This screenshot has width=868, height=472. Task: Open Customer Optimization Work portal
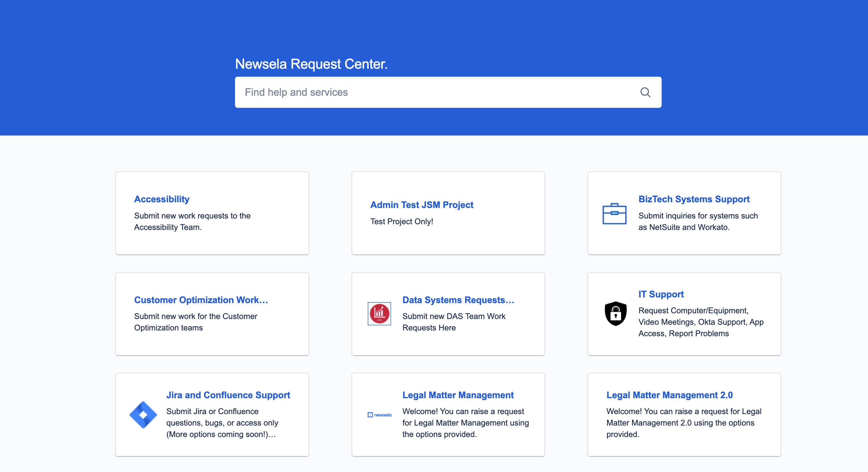point(201,300)
